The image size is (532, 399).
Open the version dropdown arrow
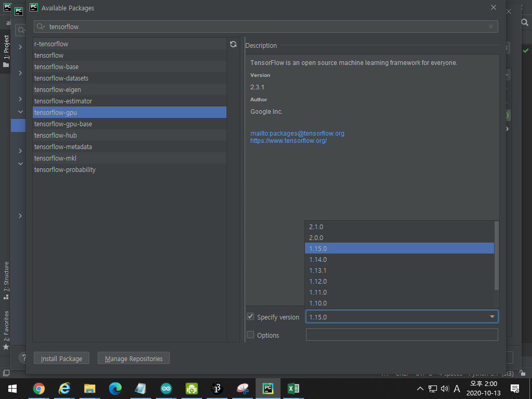(492, 316)
